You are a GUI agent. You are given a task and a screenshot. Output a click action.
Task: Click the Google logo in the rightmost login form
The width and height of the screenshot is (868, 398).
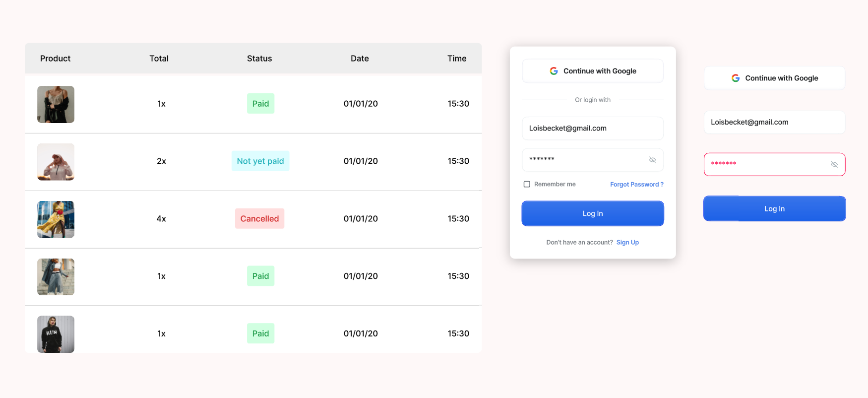point(736,78)
